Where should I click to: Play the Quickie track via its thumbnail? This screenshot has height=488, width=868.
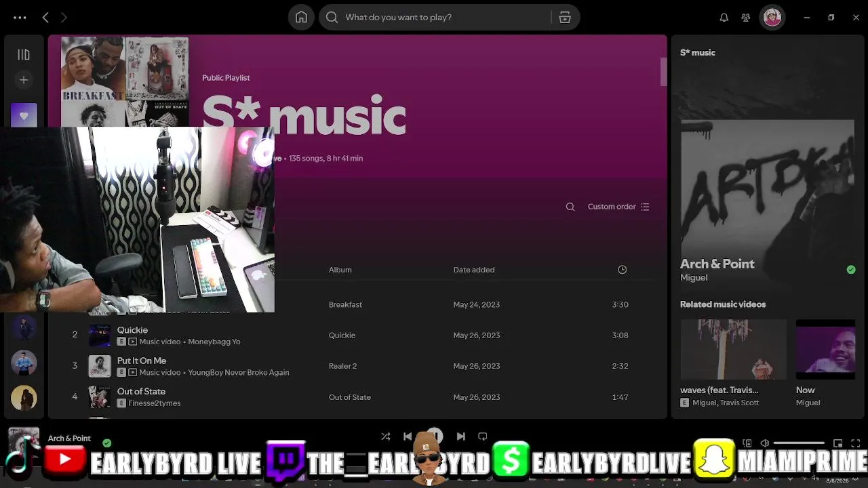pyautogui.click(x=100, y=335)
